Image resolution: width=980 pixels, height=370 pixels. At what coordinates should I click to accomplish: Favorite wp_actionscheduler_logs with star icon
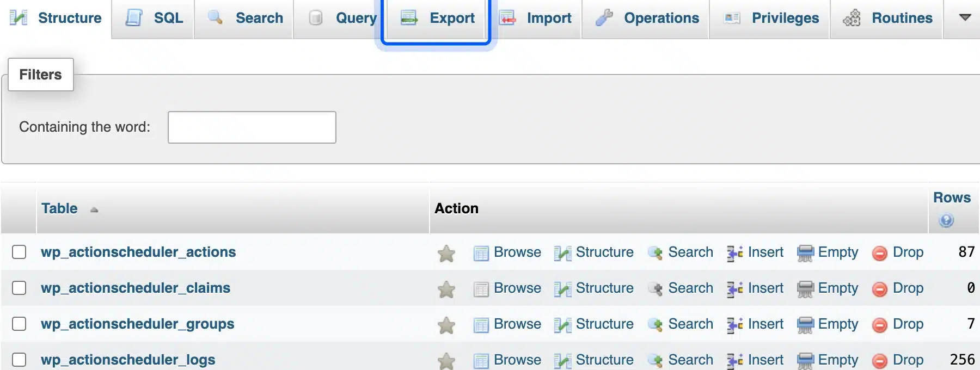coord(446,361)
